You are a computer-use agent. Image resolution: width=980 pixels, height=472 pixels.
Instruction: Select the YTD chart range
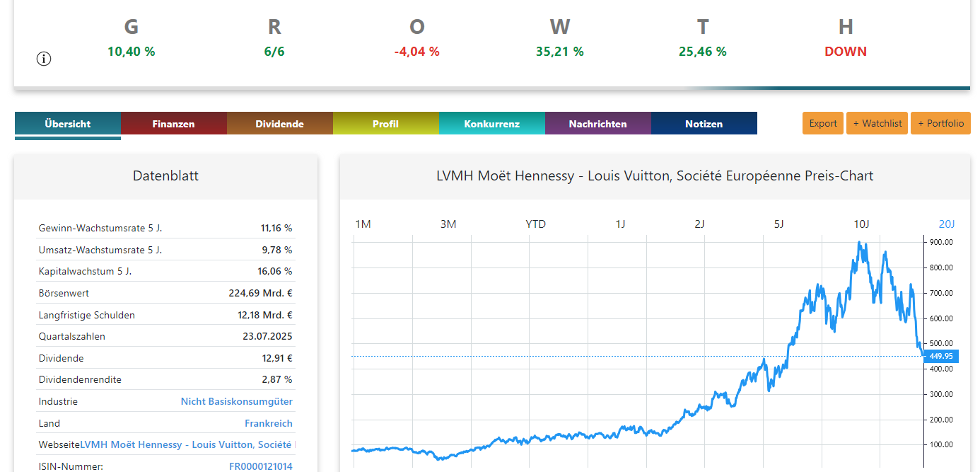coord(536,224)
